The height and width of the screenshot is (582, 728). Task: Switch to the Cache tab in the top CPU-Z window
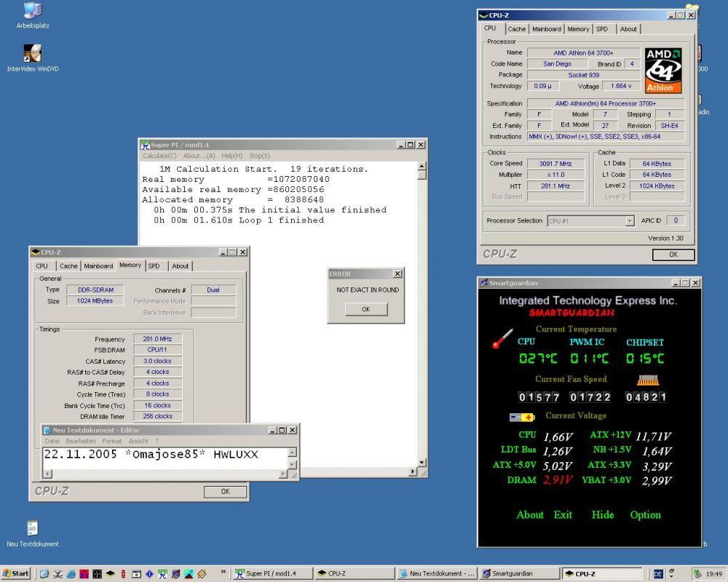click(x=516, y=29)
